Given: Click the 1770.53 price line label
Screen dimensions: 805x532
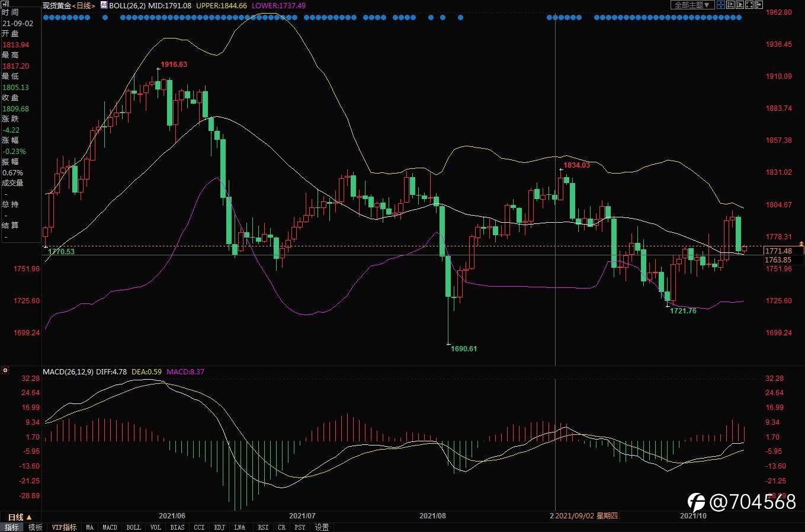Looking at the screenshot, I should point(61,252).
